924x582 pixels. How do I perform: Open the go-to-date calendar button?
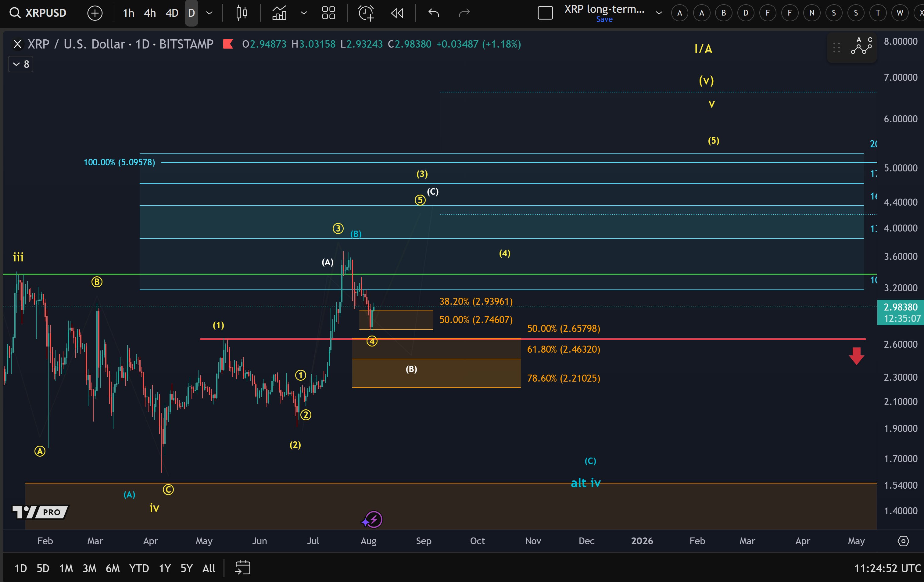click(242, 567)
